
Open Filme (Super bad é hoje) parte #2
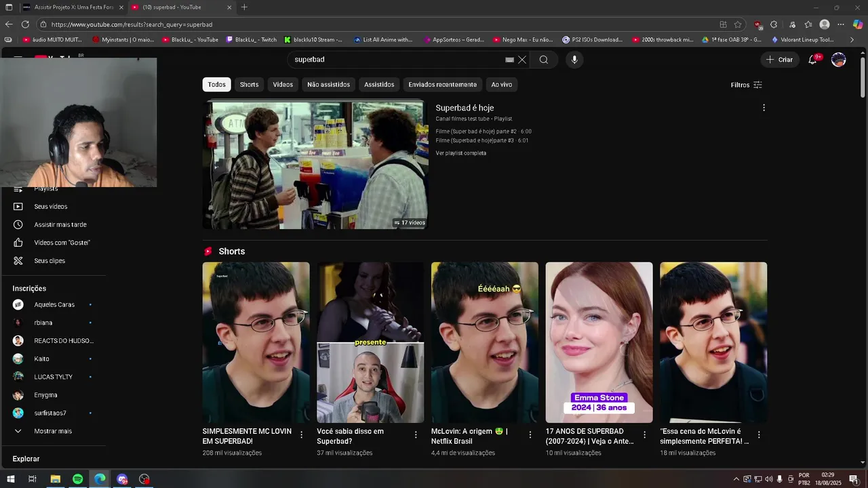(x=484, y=131)
